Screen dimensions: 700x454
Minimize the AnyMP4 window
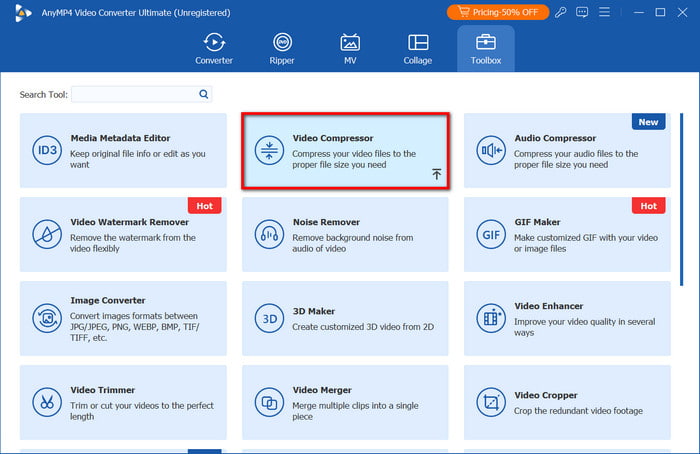[x=639, y=12]
